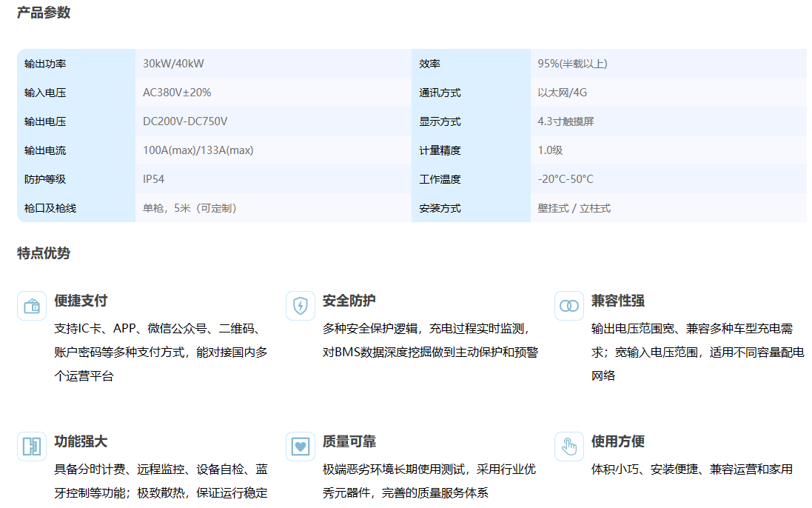Click the 兼容性强 heading text
Viewport: 812px width, 508px height.
(618, 301)
